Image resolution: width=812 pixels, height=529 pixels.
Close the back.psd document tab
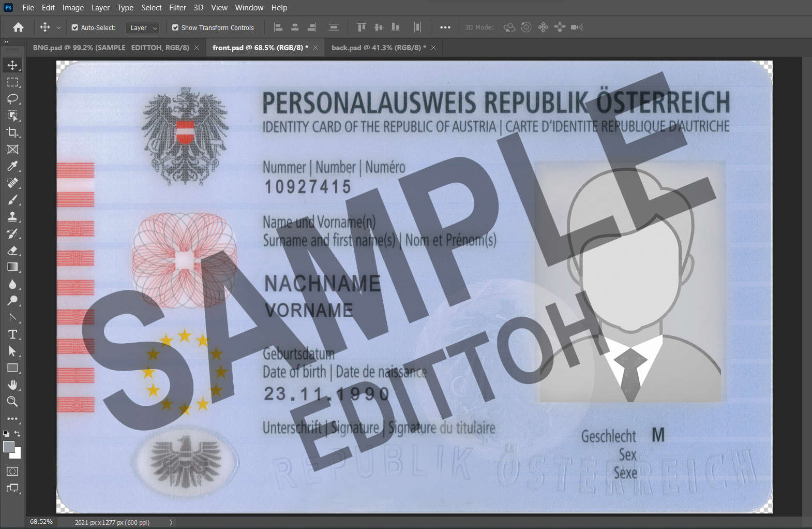click(x=433, y=48)
